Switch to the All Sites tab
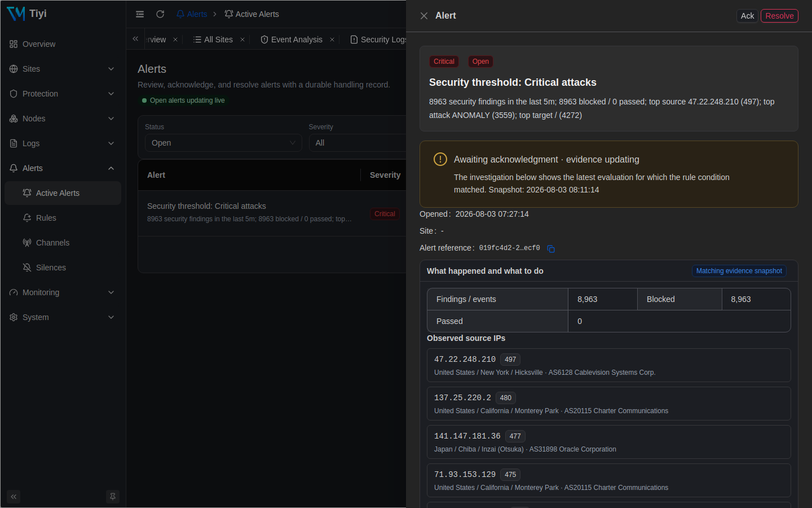The width and height of the screenshot is (812, 508). 213,40
